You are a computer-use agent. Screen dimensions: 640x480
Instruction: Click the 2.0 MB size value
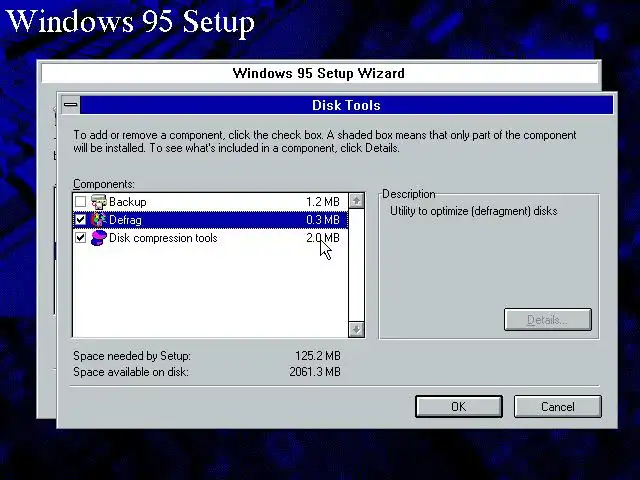[x=322, y=238]
